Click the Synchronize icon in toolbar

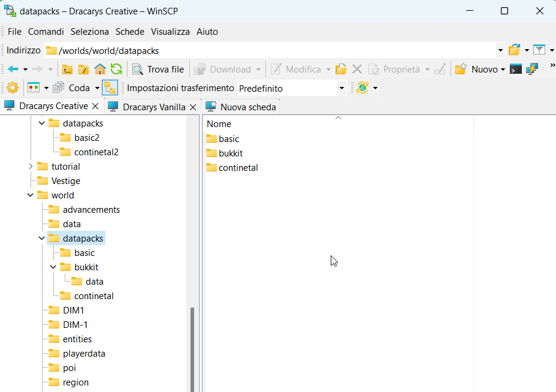(362, 88)
